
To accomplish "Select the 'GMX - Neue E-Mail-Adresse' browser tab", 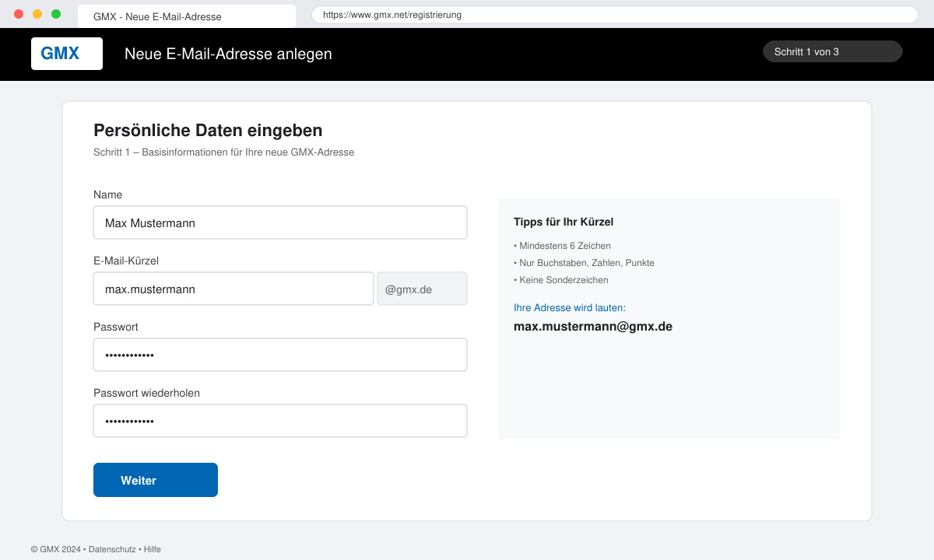I will point(187,16).
